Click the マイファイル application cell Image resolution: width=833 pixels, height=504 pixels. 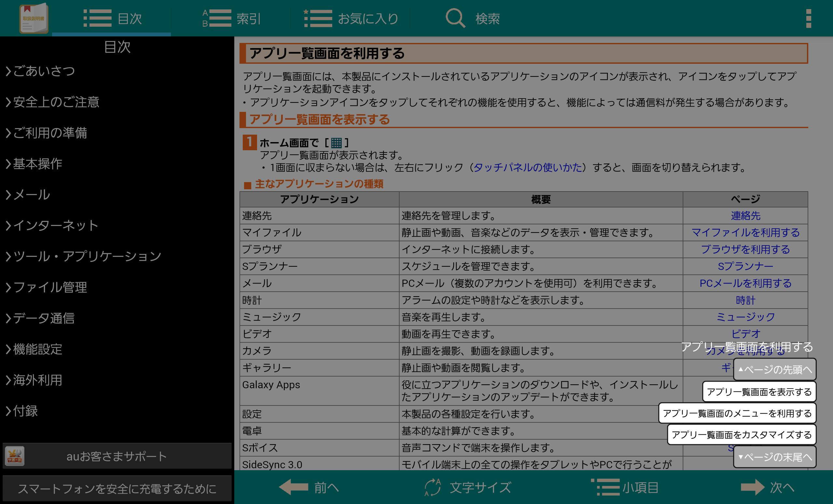point(320,233)
